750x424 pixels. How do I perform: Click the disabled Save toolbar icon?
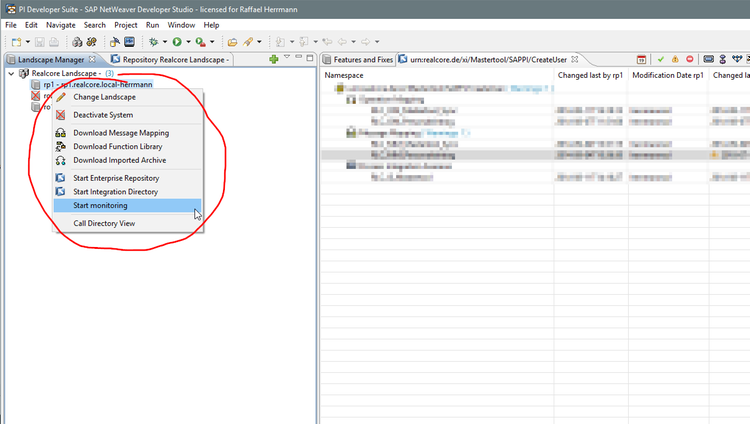40,42
